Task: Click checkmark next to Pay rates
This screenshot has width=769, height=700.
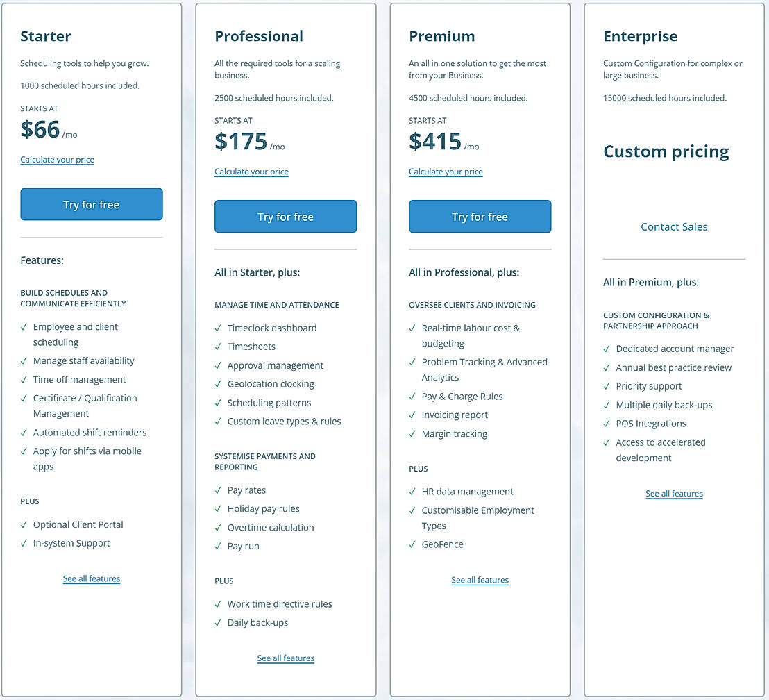Action: [x=219, y=490]
